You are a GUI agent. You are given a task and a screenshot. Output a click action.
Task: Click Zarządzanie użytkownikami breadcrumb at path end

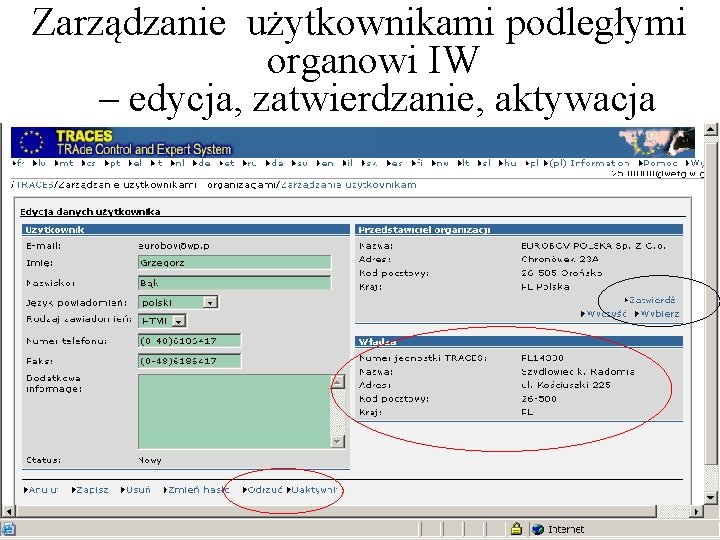(349, 185)
